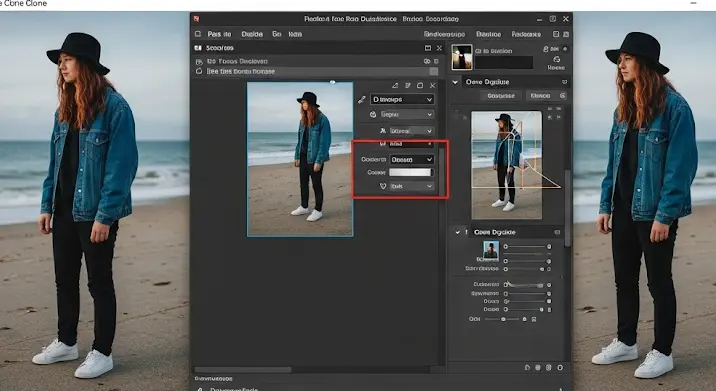Toggle the end knob of the 'Ocuoo' slider row
716x391 pixels.
[x=549, y=301]
